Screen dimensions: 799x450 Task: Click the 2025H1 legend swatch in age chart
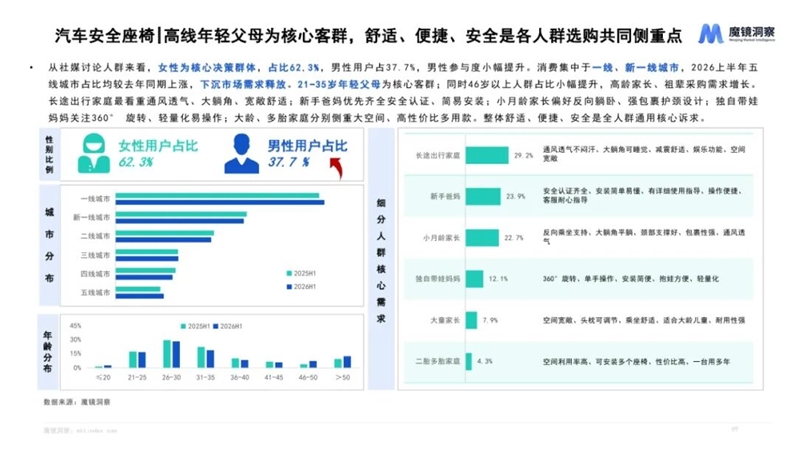(x=183, y=326)
